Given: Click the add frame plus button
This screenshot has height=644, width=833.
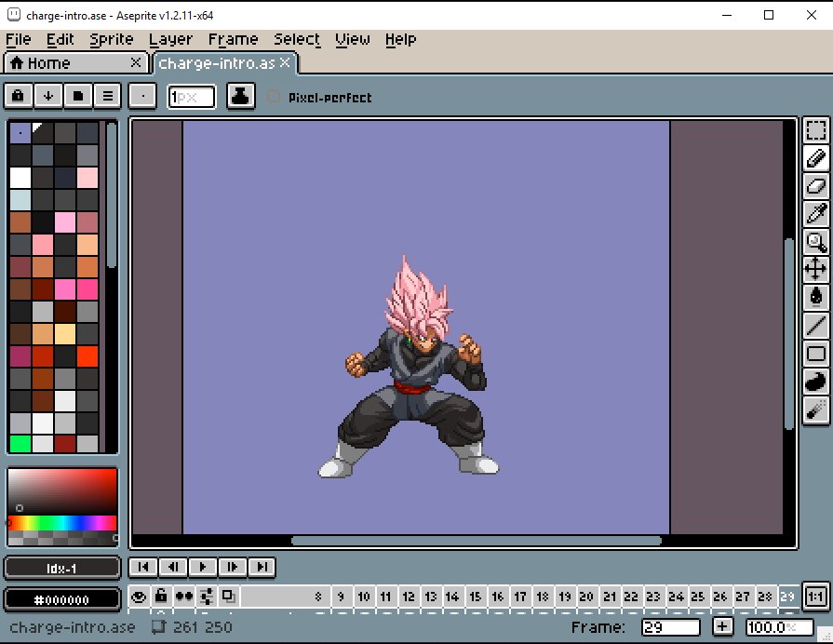Looking at the screenshot, I should click(x=722, y=627).
